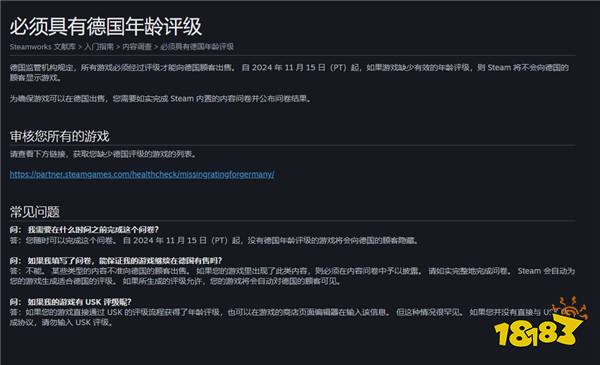Click the page title 必须具有德国年龄评级
Image resolution: width=600 pixels, height=365 pixels.
(x=106, y=26)
